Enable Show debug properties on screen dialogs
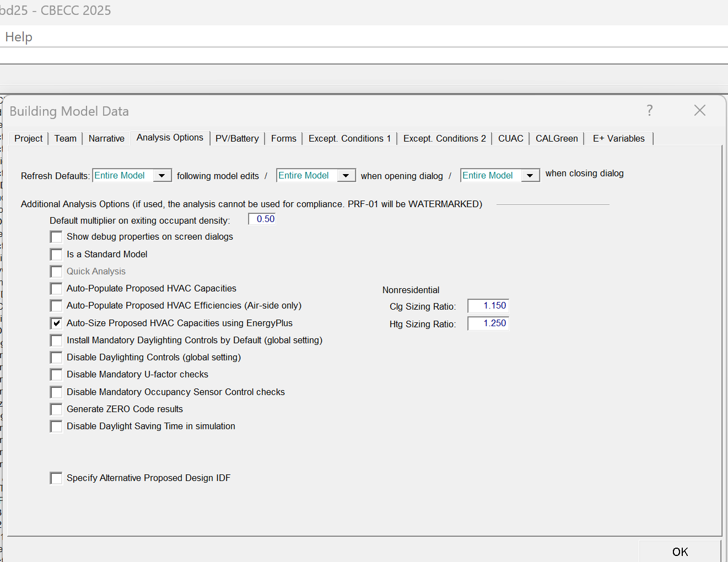This screenshot has height=562, width=728. point(56,237)
